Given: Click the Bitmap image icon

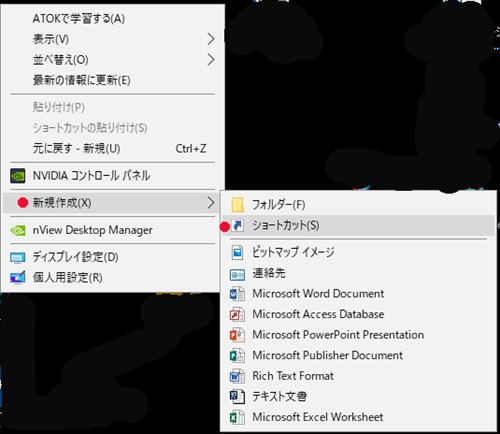Looking at the screenshot, I should click(x=238, y=252).
